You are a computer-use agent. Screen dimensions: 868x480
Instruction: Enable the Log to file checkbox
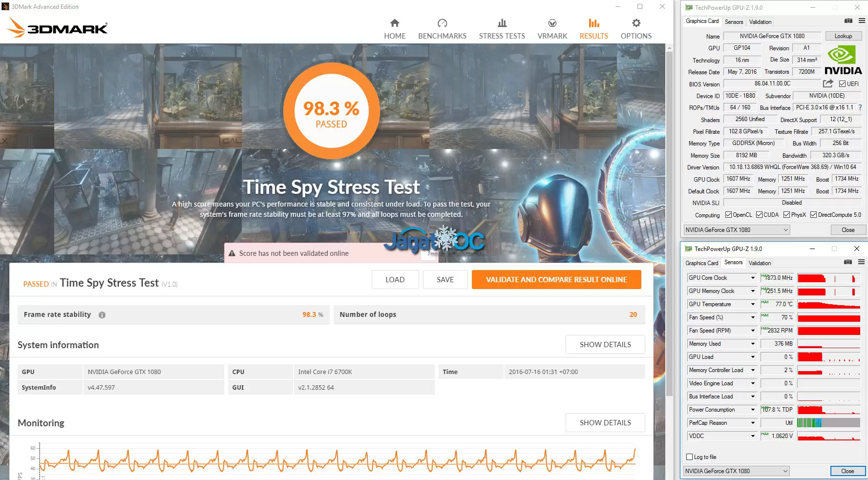point(690,457)
